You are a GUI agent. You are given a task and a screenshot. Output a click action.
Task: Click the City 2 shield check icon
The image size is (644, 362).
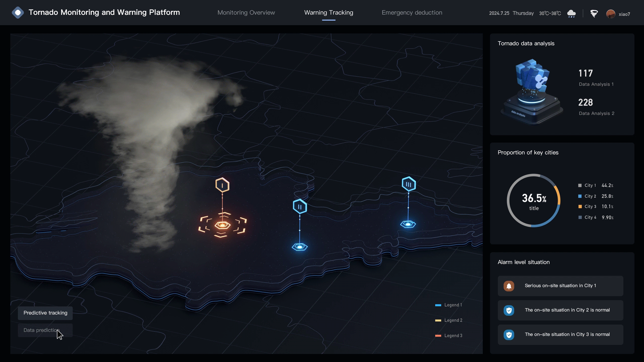pos(509,310)
